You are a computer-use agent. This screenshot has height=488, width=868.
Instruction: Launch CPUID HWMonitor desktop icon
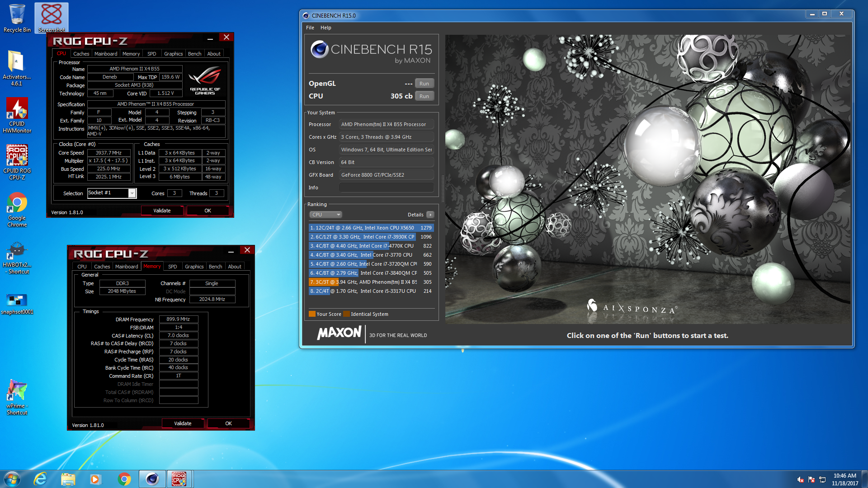pyautogui.click(x=17, y=115)
